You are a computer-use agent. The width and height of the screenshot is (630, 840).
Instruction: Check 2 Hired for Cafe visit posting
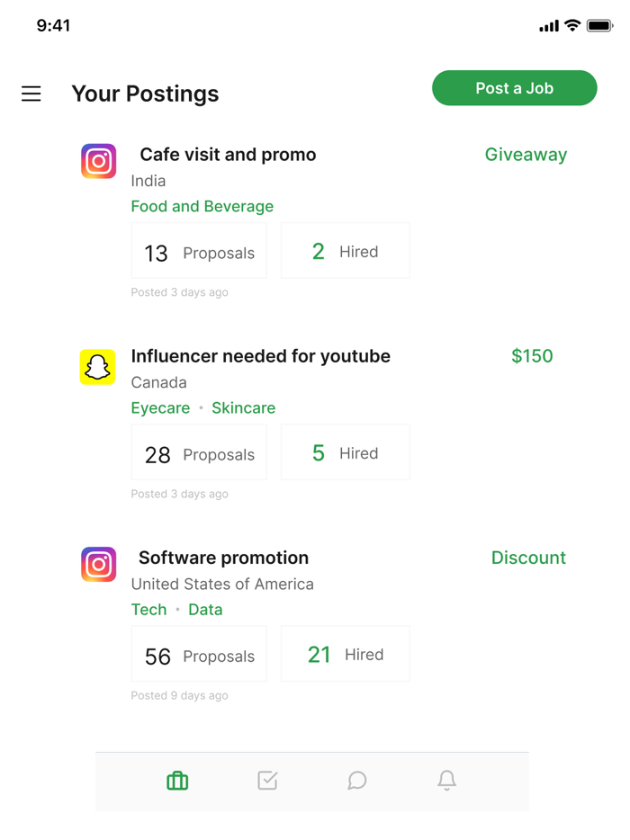(346, 250)
